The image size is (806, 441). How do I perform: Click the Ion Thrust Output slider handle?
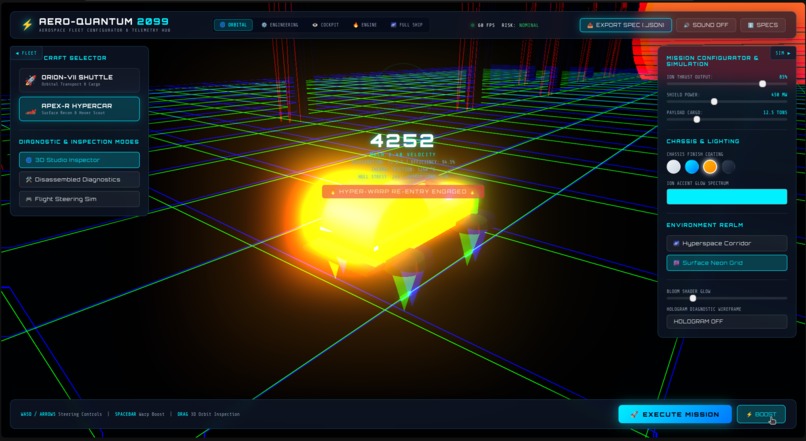(x=762, y=84)
